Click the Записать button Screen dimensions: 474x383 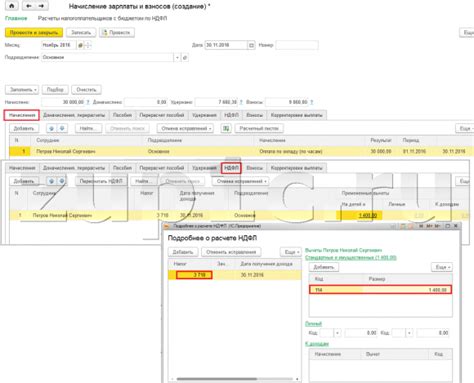(x=81, y=32)
